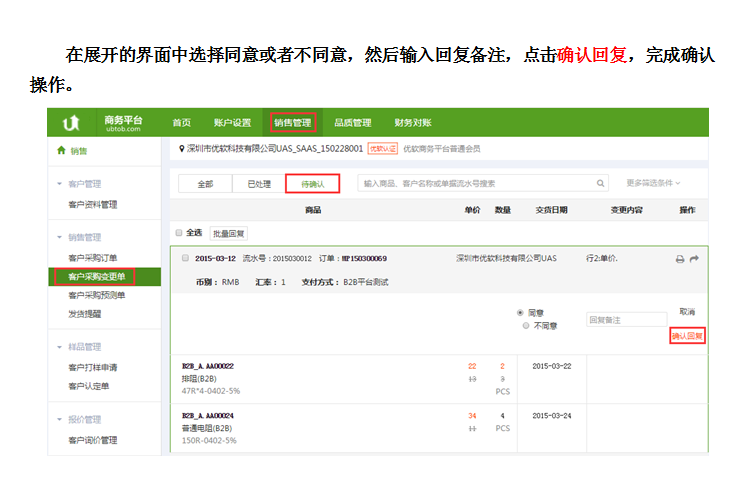Click the 确认回复 button
Image resolution: width=756 pixels, height=501 pixels.
pos(687,336)
